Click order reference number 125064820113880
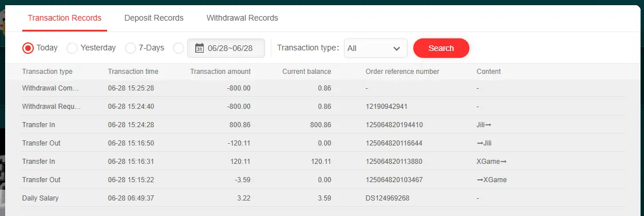 pos(394,161)
